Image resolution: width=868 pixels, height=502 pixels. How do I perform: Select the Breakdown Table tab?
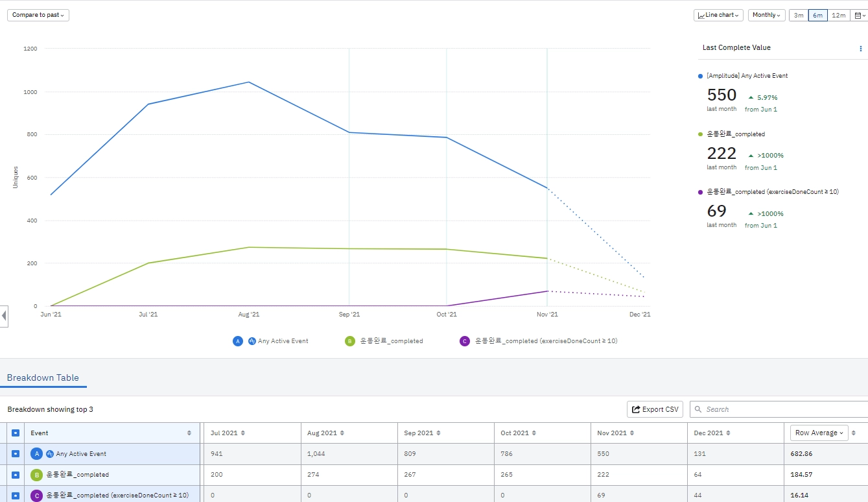pos(43,378)
